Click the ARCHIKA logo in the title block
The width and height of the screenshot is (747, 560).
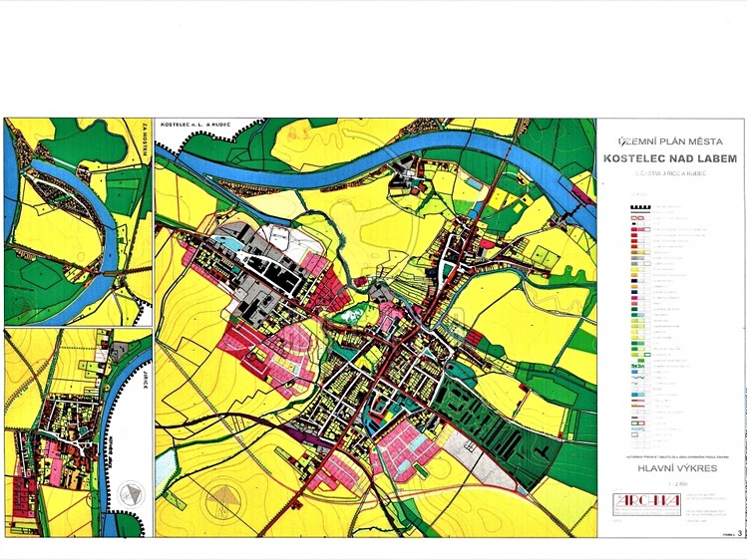click(646, 504)
